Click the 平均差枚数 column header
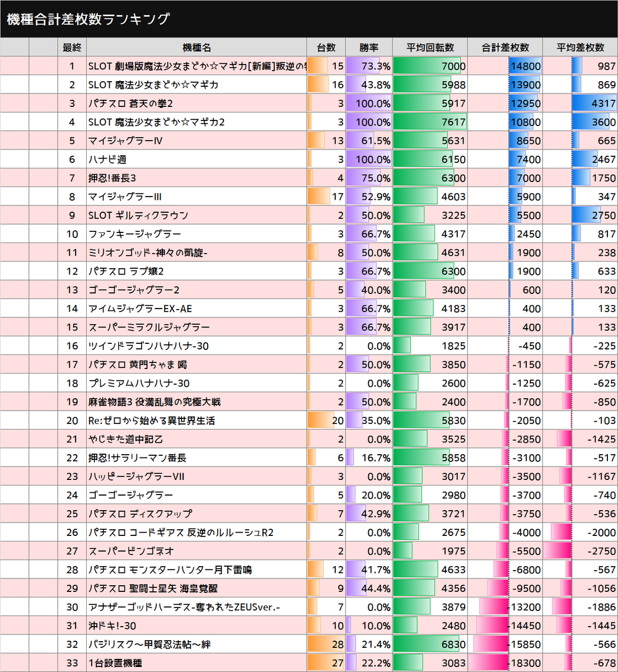618x672 pixels. tap(580, 48)
